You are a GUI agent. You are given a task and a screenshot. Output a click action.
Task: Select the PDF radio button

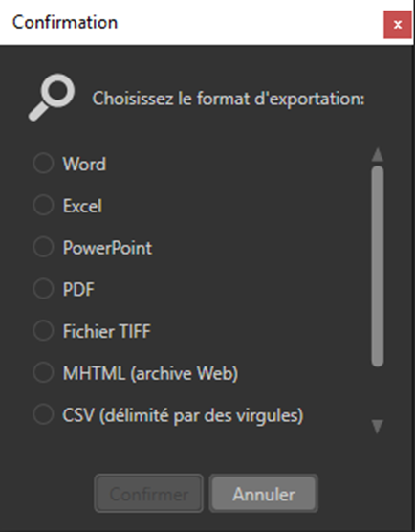coord(43,289)
